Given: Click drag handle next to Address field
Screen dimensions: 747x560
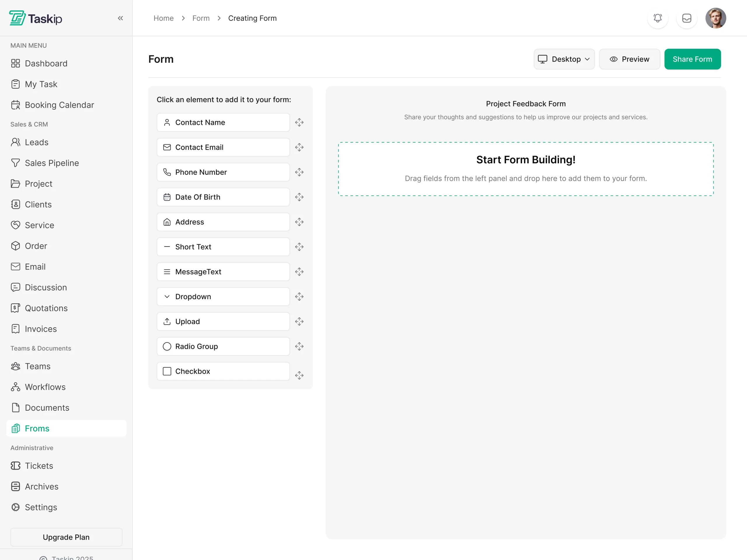Looking at the screenshot, I should [299, 222].
